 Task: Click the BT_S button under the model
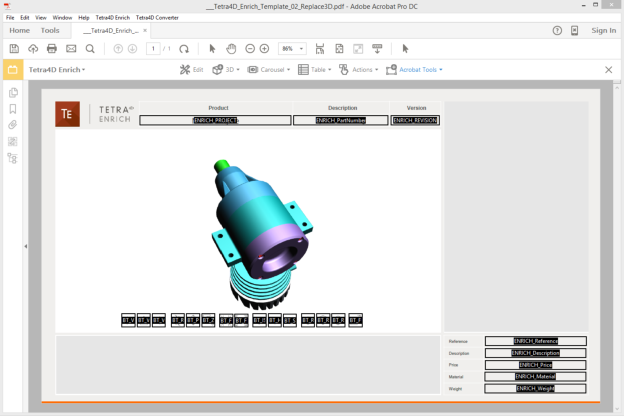290,320
